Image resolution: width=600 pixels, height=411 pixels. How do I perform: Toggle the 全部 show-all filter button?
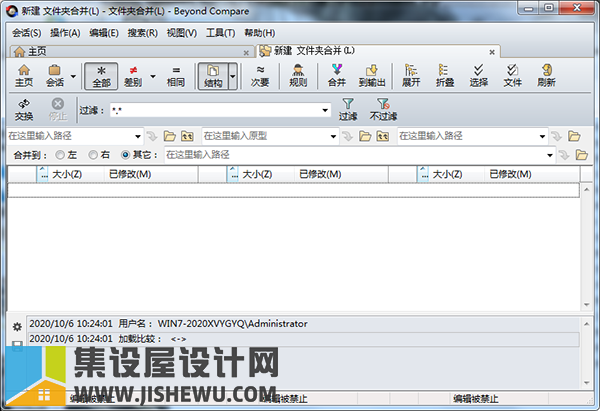101,76
